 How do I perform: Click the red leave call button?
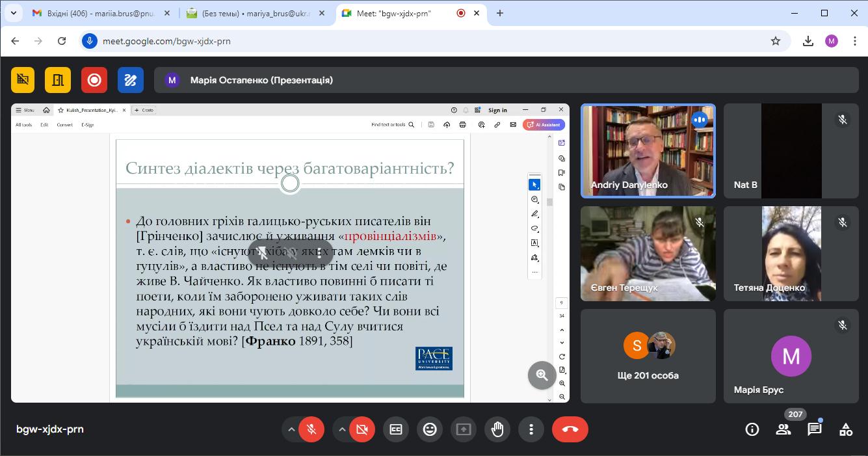[570, 429]
